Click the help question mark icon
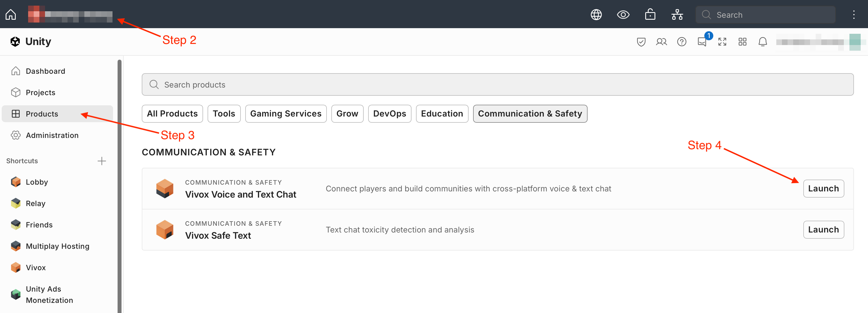The width and height of the screenshot is (868, 313). (682, 41)
